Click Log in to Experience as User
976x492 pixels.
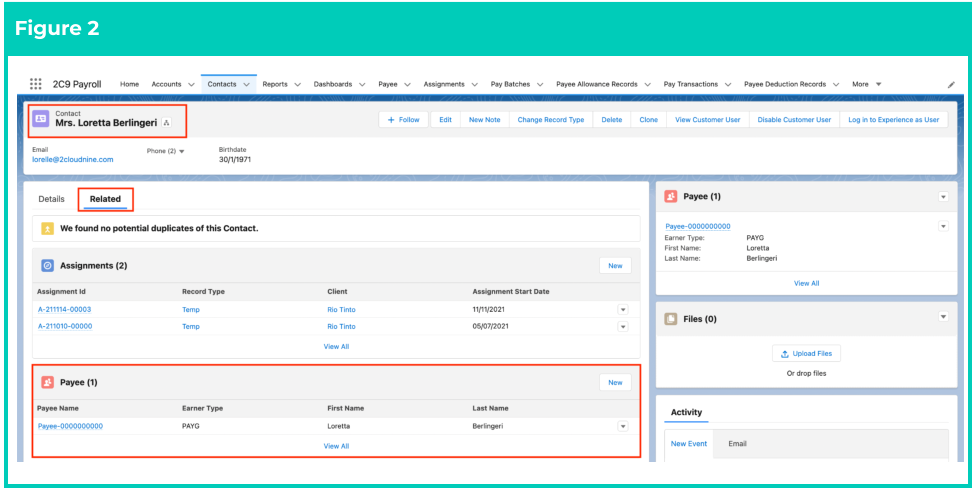894,120
